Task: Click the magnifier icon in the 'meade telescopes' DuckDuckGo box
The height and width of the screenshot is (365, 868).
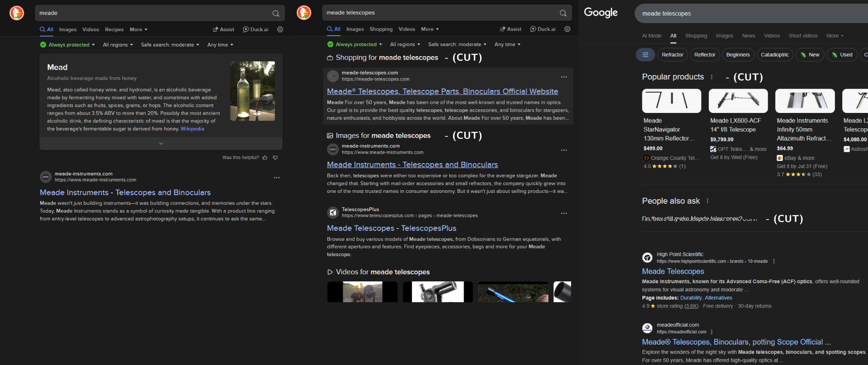Action: pyautogui.click(x=563, y=13)
